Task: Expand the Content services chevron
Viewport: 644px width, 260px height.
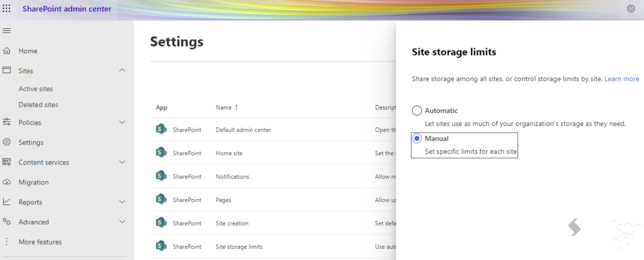Action: (122, 162)
